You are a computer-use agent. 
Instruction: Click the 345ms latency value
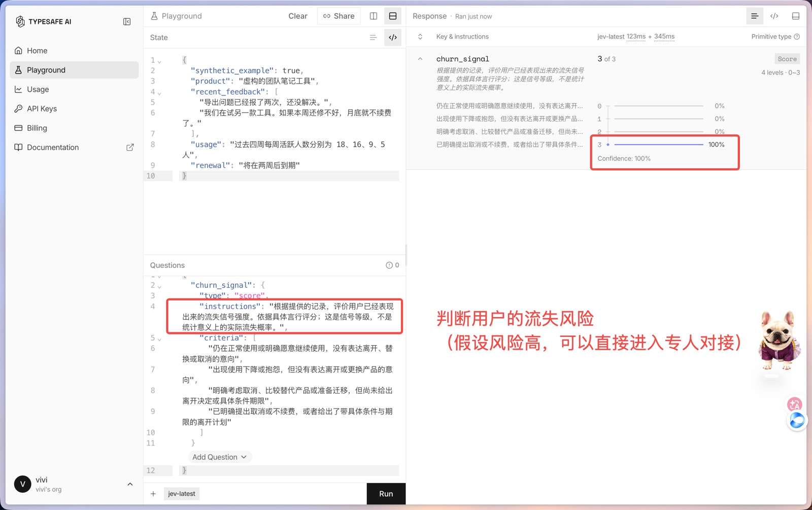pyautogui.click(x=664, y=37)
